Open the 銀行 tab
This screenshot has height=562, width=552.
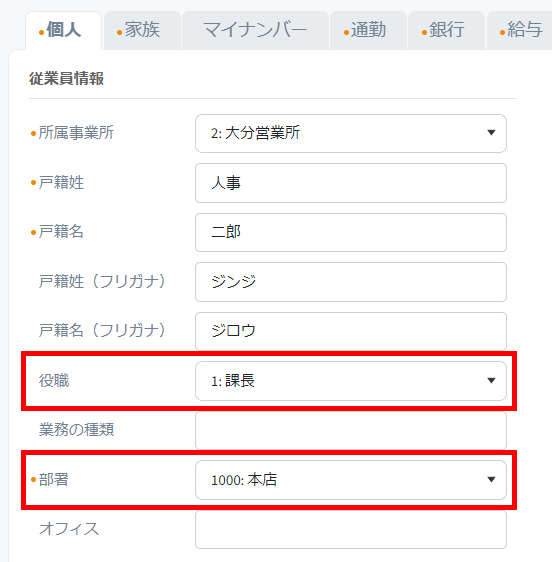[x=446, y=30]
